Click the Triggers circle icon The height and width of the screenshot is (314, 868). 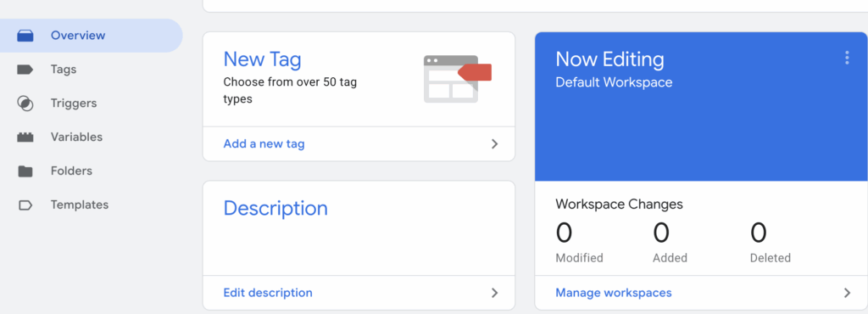click(25, 104)
